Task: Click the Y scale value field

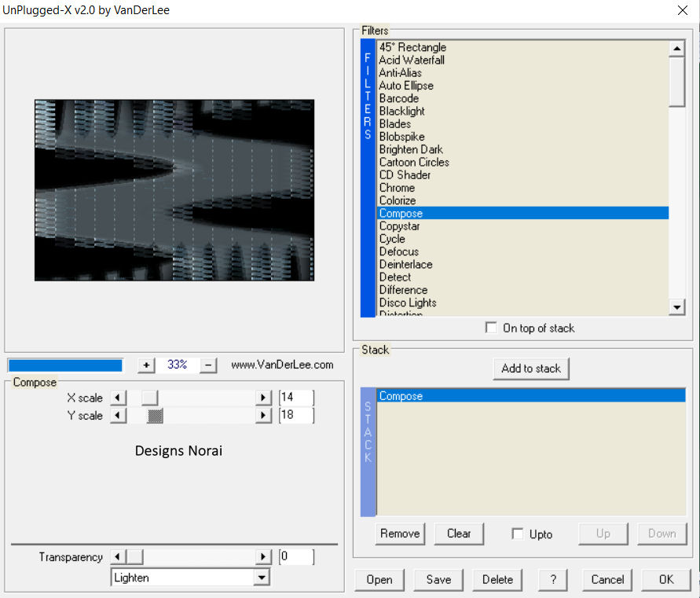Action: pos(296,416)
